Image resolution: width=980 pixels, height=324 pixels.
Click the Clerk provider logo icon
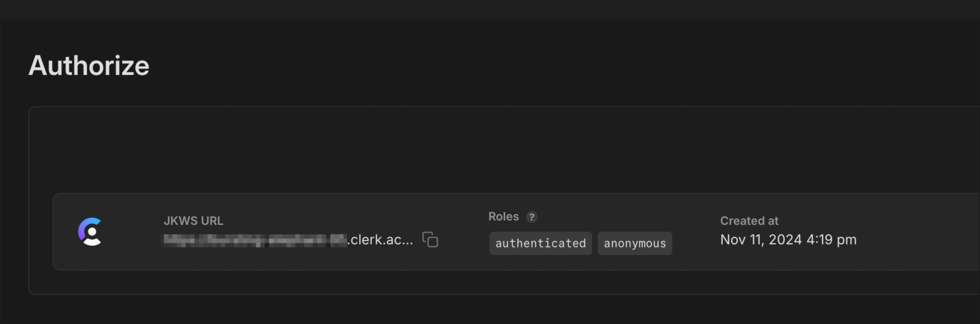pos(90,232)
